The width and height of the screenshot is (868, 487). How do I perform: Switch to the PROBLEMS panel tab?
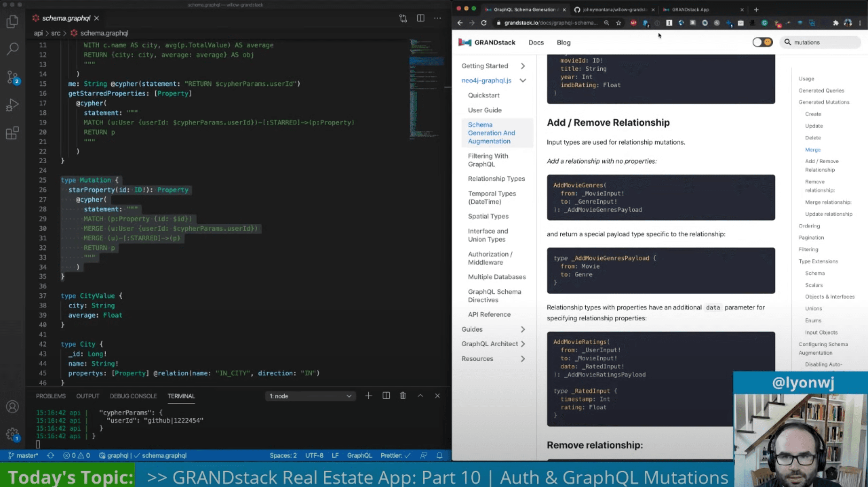51,396
